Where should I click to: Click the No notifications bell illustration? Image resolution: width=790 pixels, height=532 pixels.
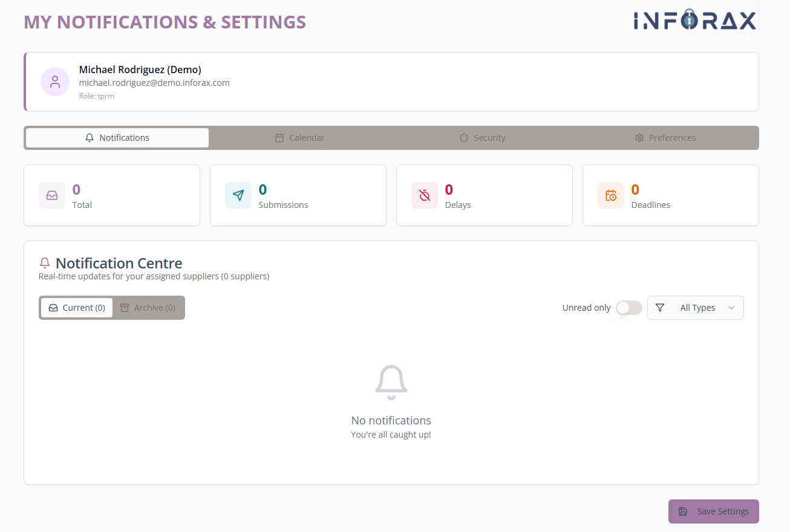391,382
